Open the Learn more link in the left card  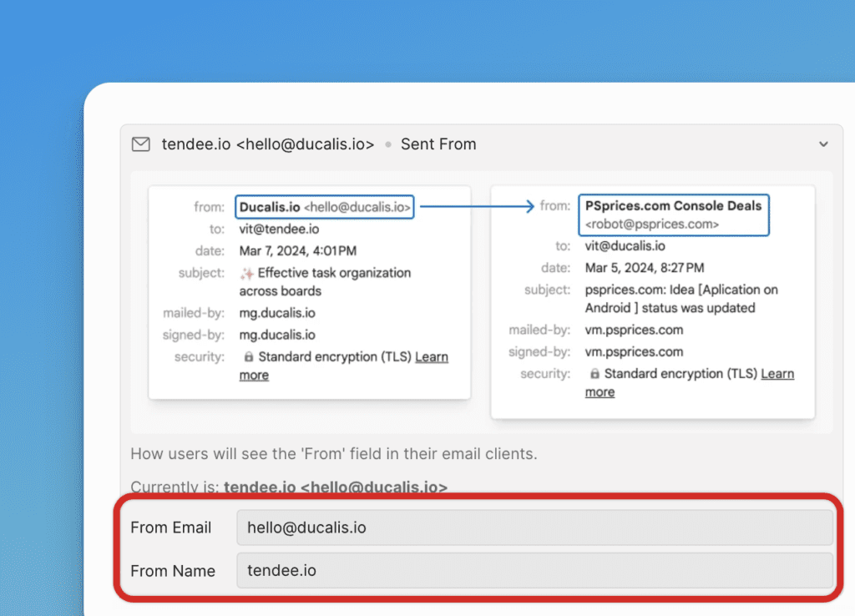click(432, 356)
